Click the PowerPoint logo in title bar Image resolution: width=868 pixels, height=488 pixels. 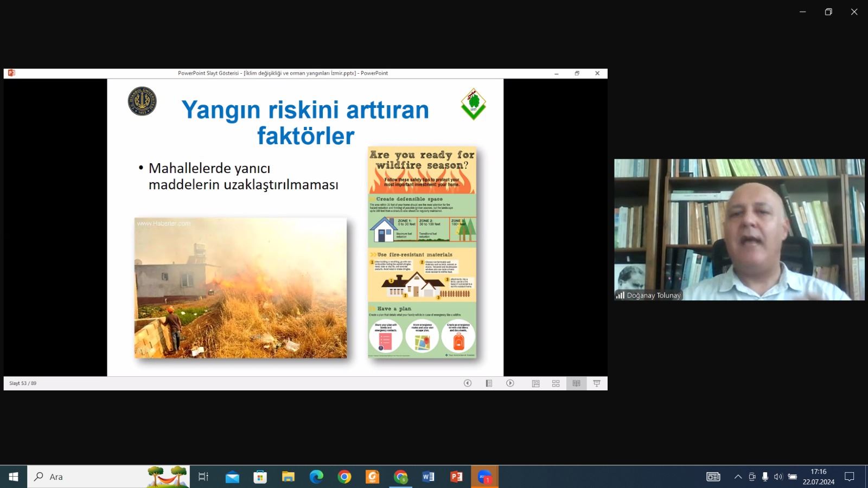point(11,73)
